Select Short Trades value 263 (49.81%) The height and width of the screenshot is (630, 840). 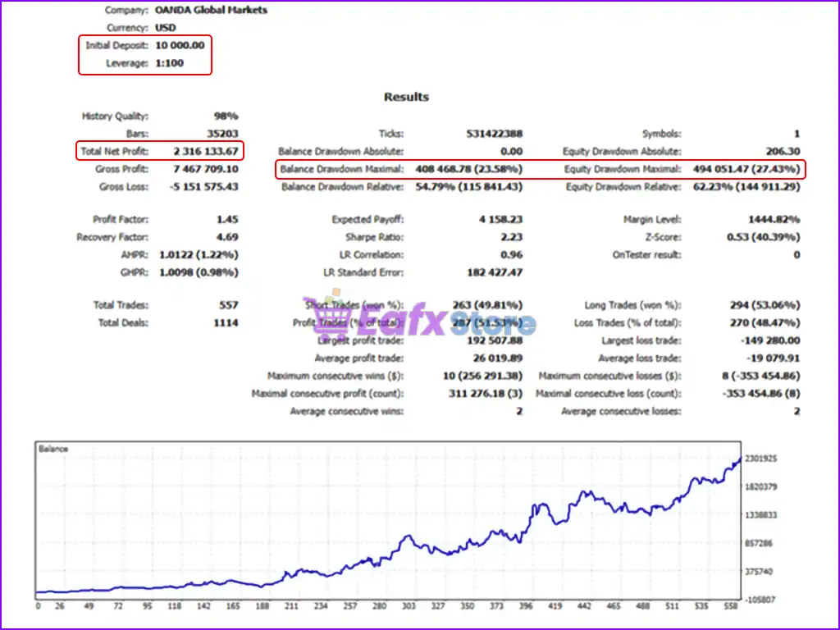pyautogui.click(x=487, y=305)
